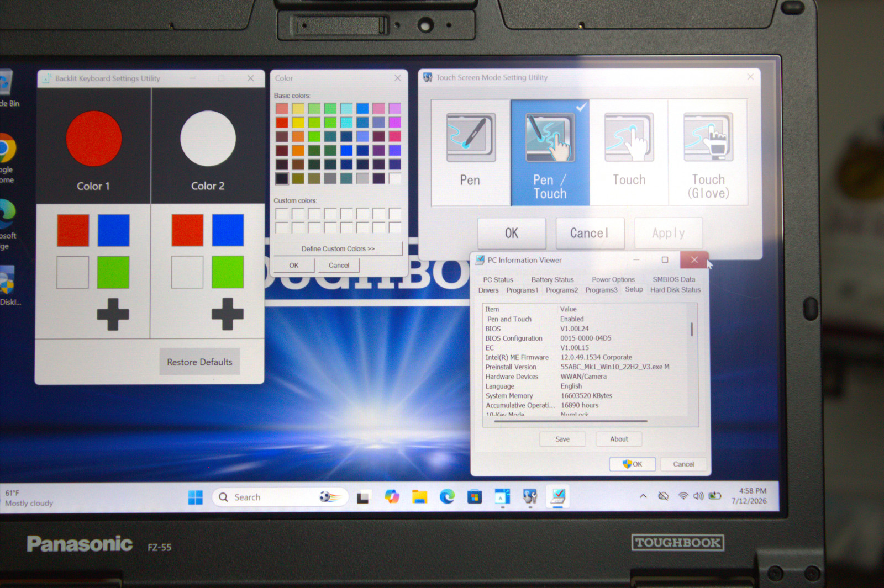Click PC Information Viewer title bar icon

point(480,260)
